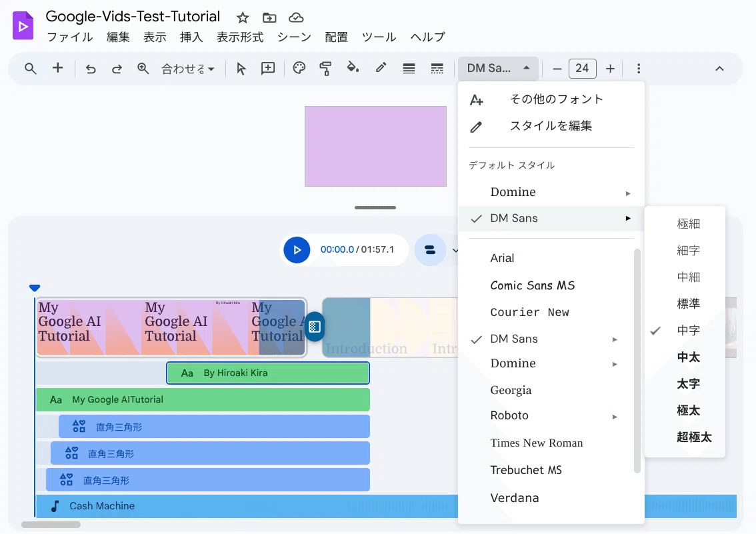Open the Google Vids home logo

click(x=23, y=25)
